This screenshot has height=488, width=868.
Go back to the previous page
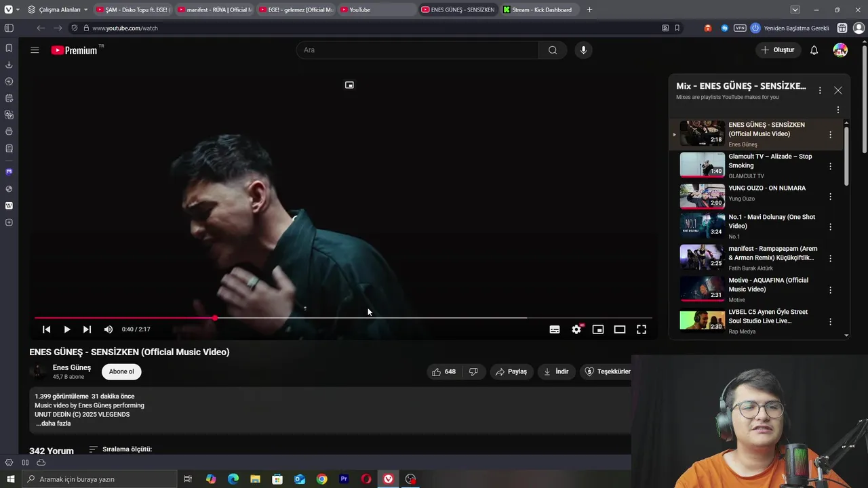click(x=41, y=28)
